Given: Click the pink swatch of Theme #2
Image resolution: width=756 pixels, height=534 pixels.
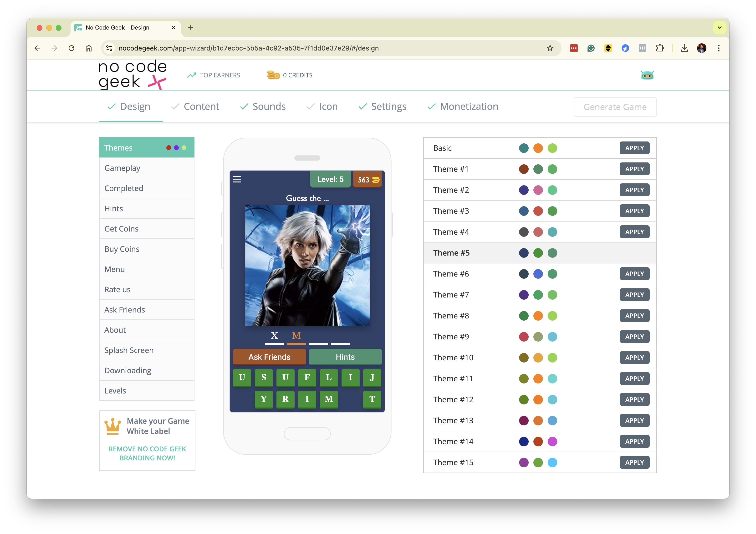Looking at the screenshot, I should tap(538, 190).
